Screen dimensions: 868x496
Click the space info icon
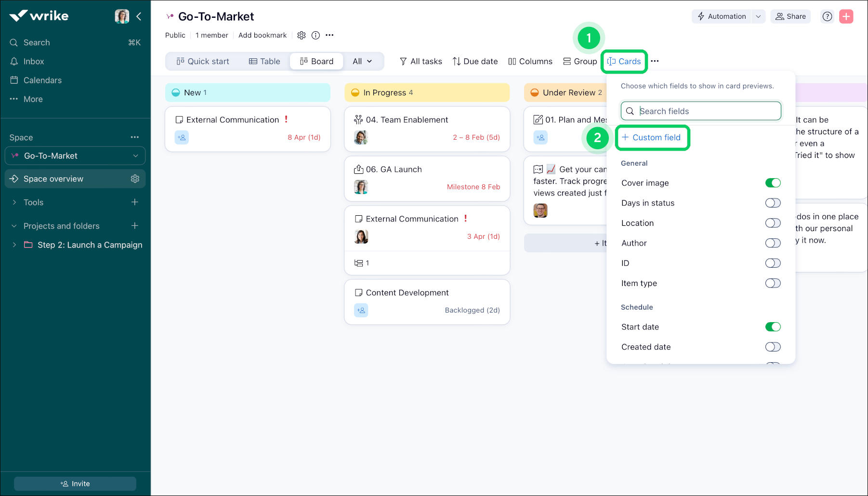(316, 35)
